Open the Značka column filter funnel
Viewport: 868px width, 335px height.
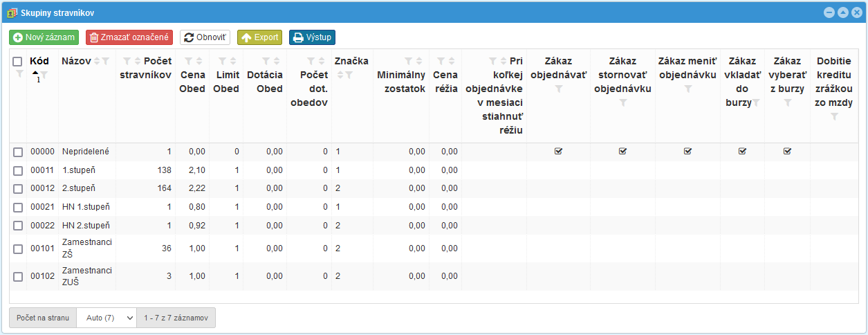350,74
